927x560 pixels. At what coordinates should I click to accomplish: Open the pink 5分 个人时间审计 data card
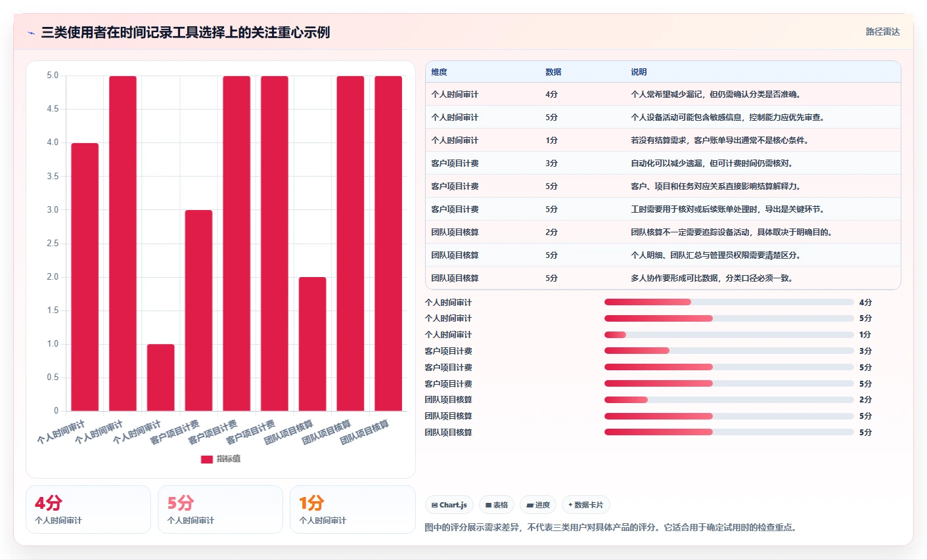[x=220, y=509]
